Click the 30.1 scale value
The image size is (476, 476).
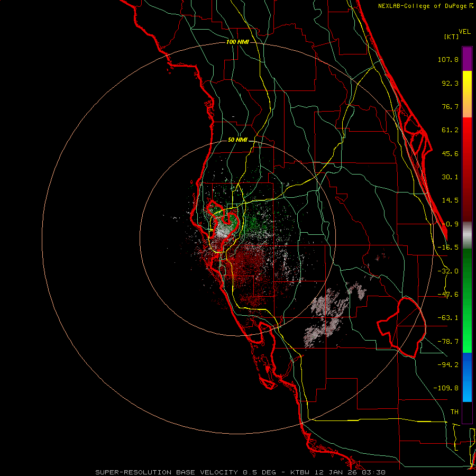point(450,177)
